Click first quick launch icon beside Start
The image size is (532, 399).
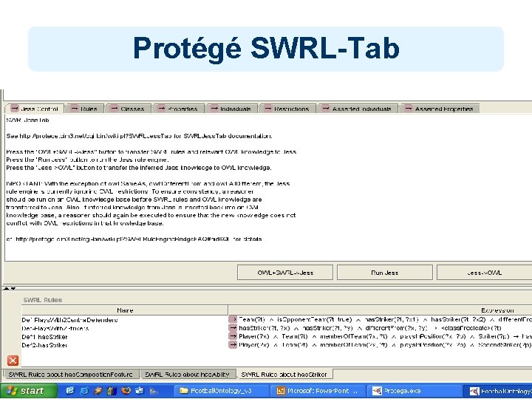tap(70, 391)
